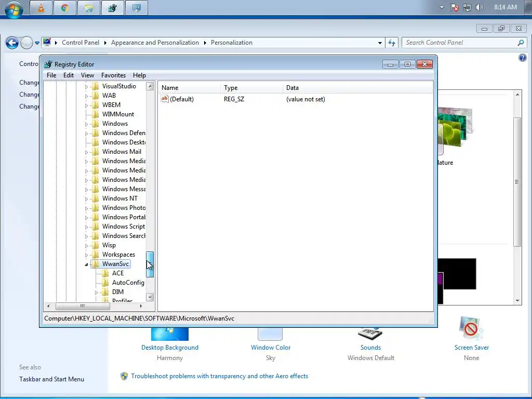Click the Type column header

pos(251,88)
